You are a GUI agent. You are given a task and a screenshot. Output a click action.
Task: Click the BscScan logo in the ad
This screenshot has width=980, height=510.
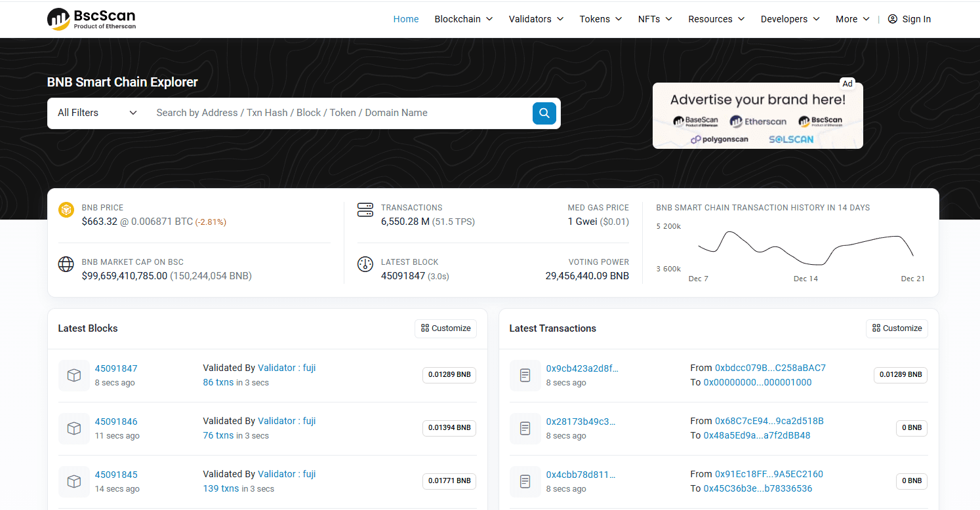click(820, 121)
